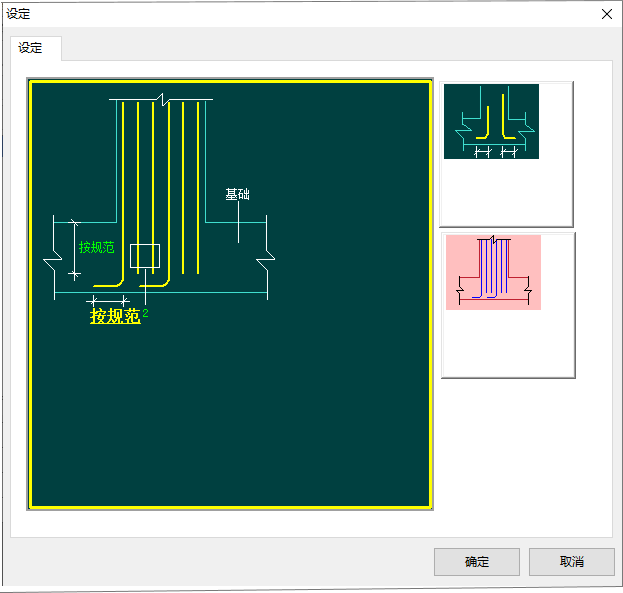Click the white 基础 label
The height and width of the screenshot is (593, 623).
tap(237, 195)
